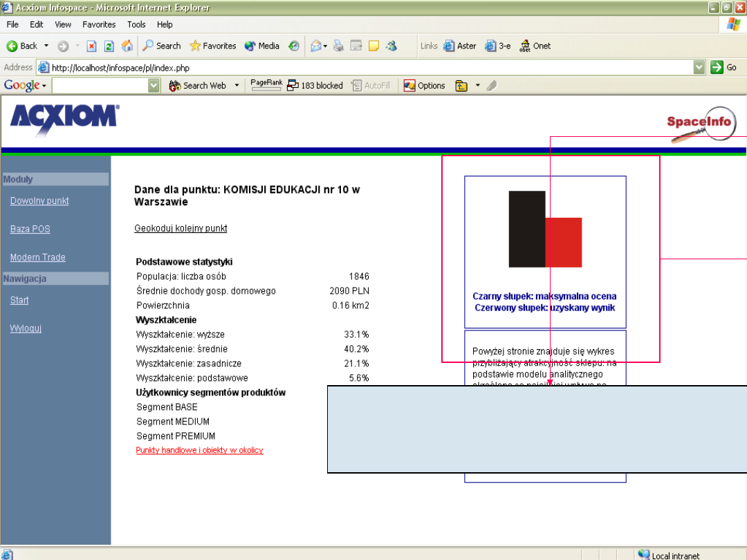This screenshot has height=560, width=747.
Task: Open the Media toolbar button
Action: [261, 46]
